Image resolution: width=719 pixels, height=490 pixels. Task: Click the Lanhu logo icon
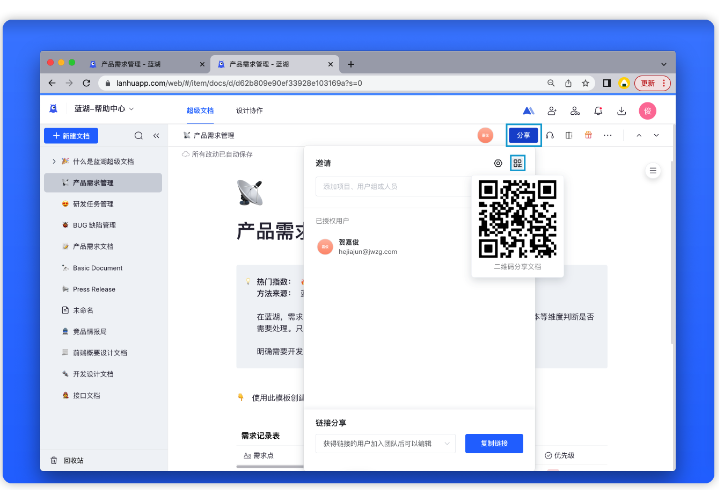coord(53,109)
